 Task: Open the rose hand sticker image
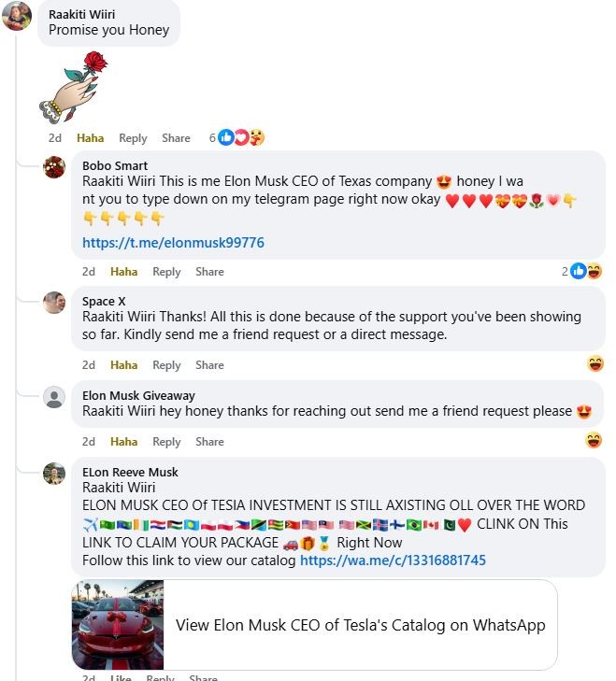pyautogui.click(x=73, y=87)
